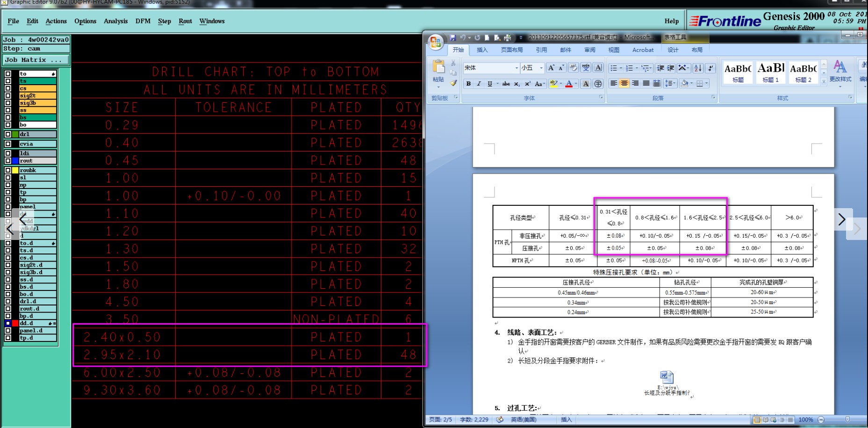
Task: Decrease paragraph indent
Action: (660, 68)
